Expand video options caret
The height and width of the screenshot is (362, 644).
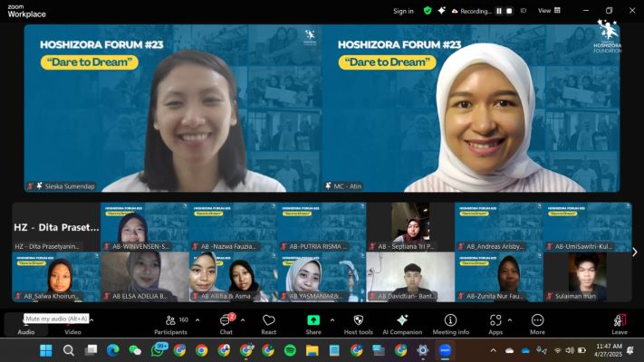coord(91,320)
